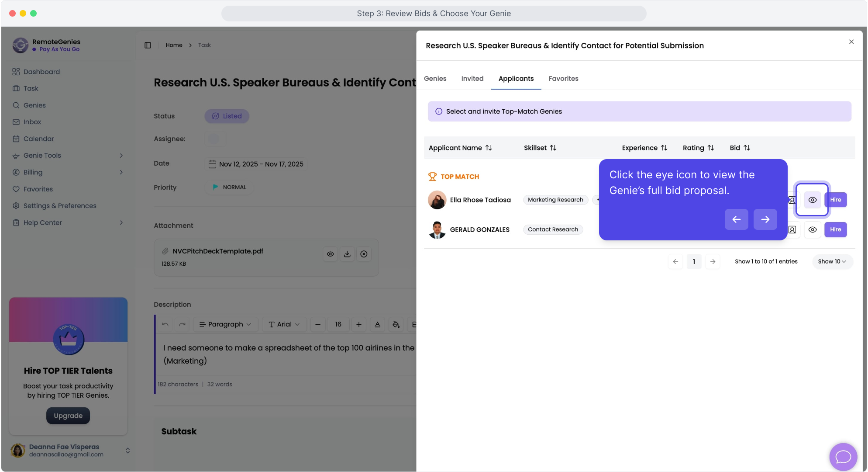Open the chat support bubble
This screenshot has height=472, width=868.
click(x=843, y=457)
